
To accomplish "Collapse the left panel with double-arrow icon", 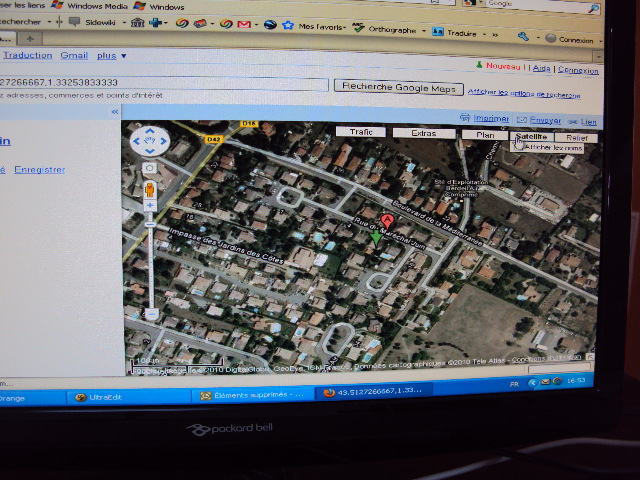I will pyautogui.click(x=115, y=111).
